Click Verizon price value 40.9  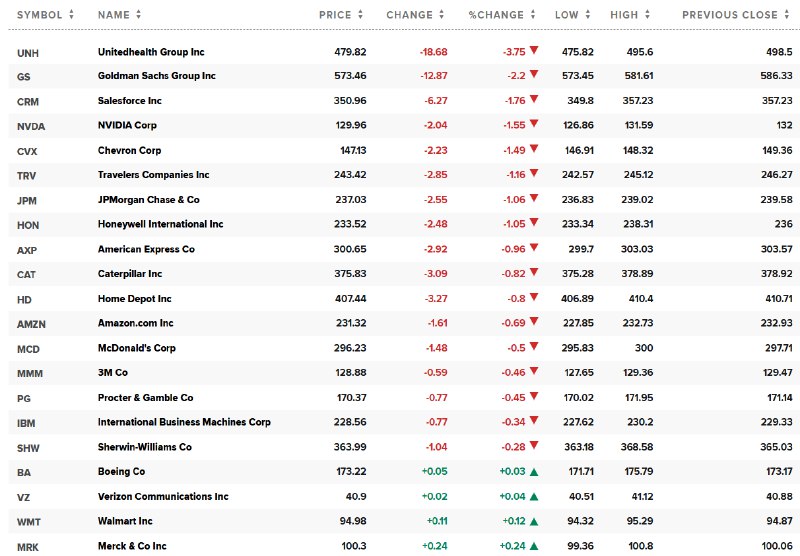click(x=356, y=497)
